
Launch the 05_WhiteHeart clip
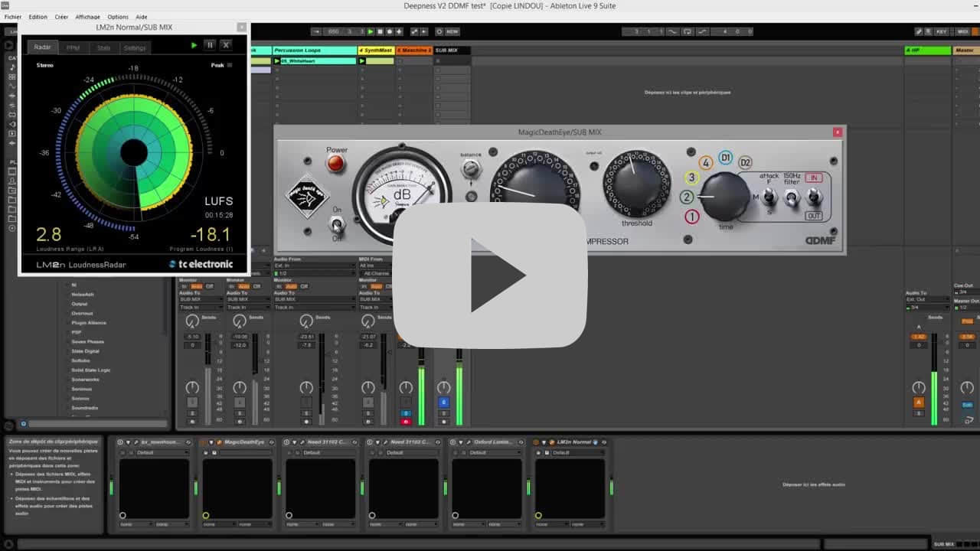(x=277, y=60)
